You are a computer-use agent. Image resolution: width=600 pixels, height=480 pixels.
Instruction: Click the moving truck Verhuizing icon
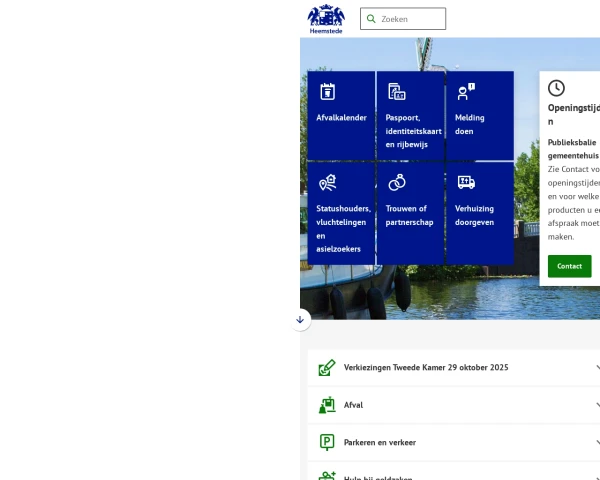point(465,182)
